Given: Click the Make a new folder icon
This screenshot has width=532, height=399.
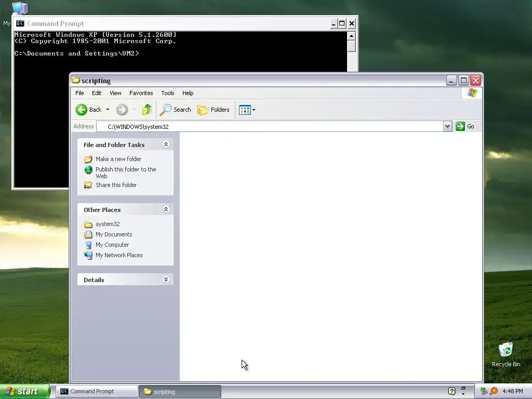Looking at the screenshot, I should 88,159.
